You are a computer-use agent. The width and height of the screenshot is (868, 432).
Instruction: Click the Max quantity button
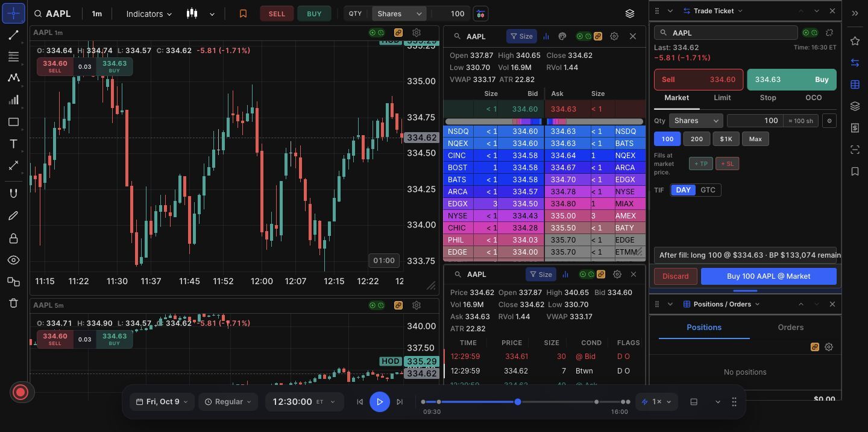[755, 139]
